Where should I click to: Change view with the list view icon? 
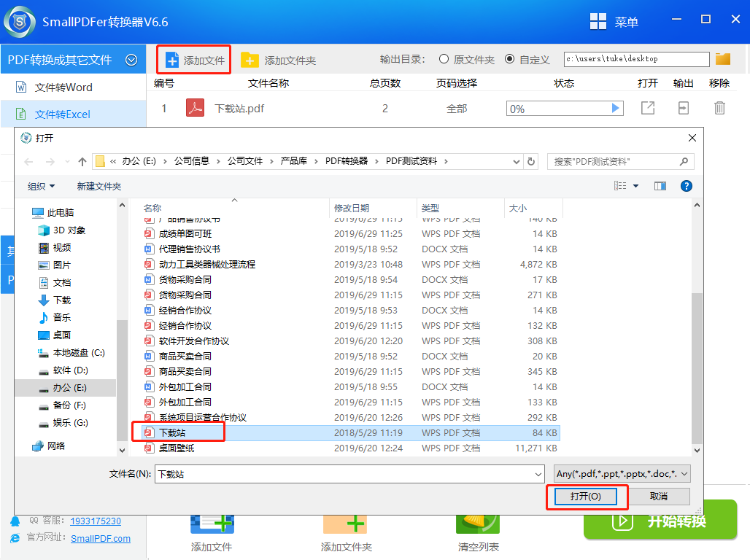point(620,186)
